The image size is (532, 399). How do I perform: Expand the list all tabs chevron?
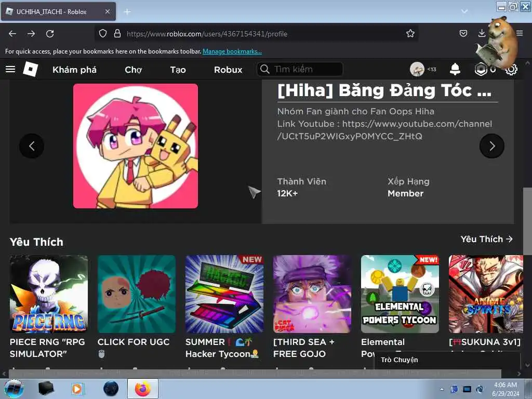(x=464, y=11)
